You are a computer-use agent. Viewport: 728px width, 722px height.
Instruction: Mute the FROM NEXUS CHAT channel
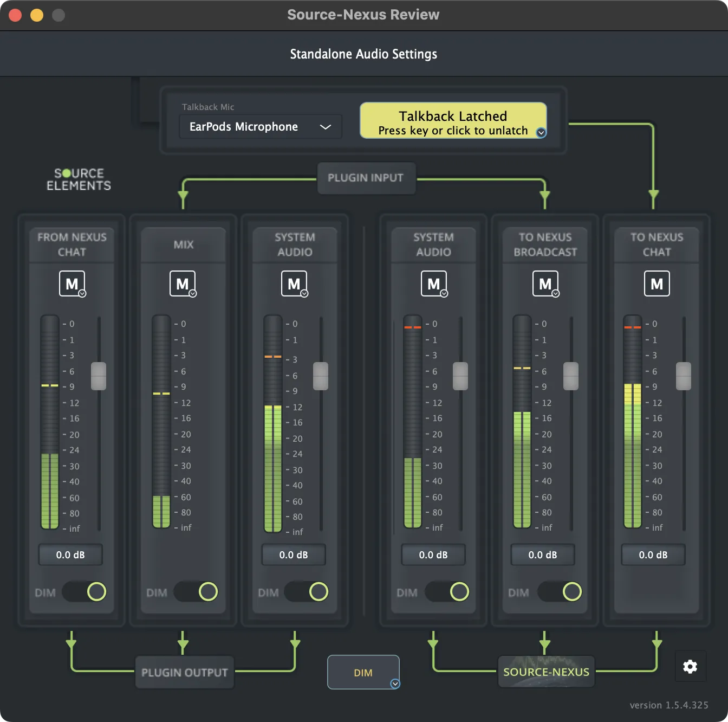pos(71,283)
